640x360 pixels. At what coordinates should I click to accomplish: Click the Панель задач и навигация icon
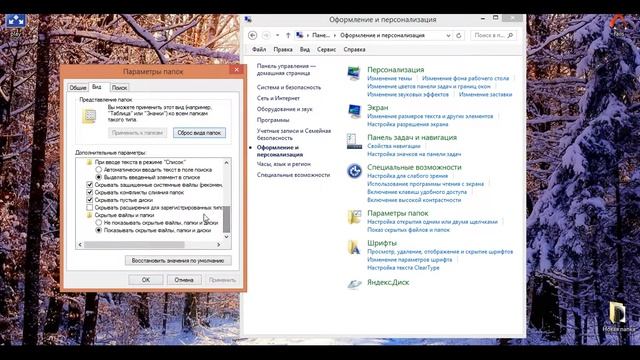[x=354, y=141]
